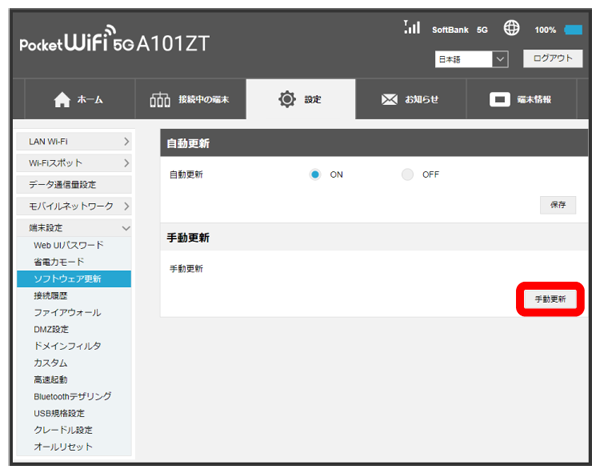Viewport: 600px width, 473px height.
Task: Click the home icon in navigation bar
Action: (x=61, y=100)
